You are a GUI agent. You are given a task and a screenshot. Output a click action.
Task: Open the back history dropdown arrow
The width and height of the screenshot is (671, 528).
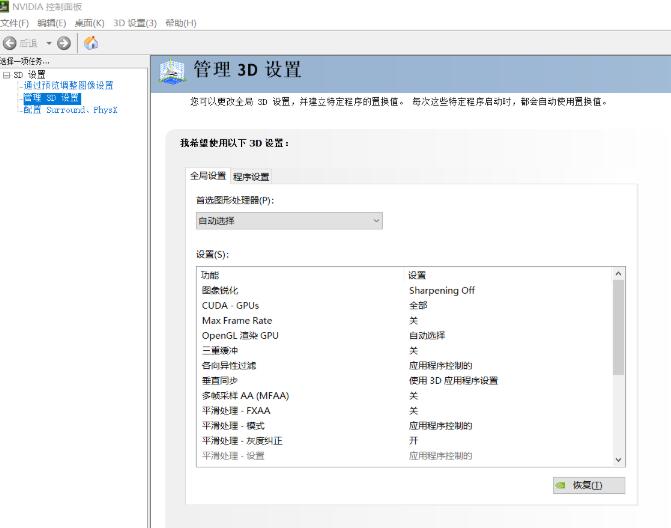(x=48, y=43)
